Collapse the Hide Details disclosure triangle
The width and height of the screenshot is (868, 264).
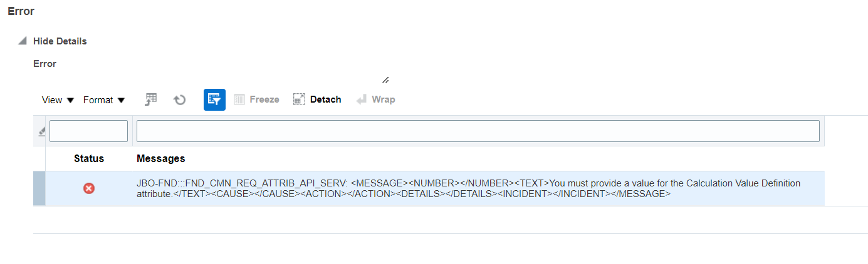tap(22, 41)
